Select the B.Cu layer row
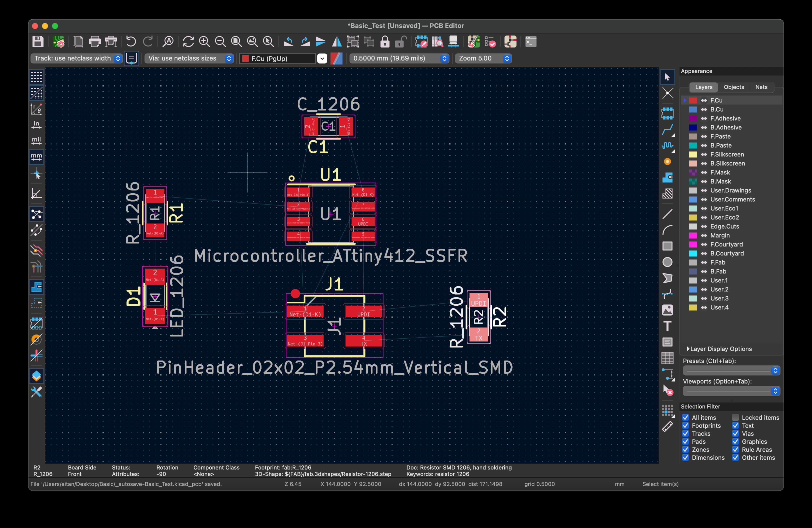812x528 pixels. pos(716,109)
